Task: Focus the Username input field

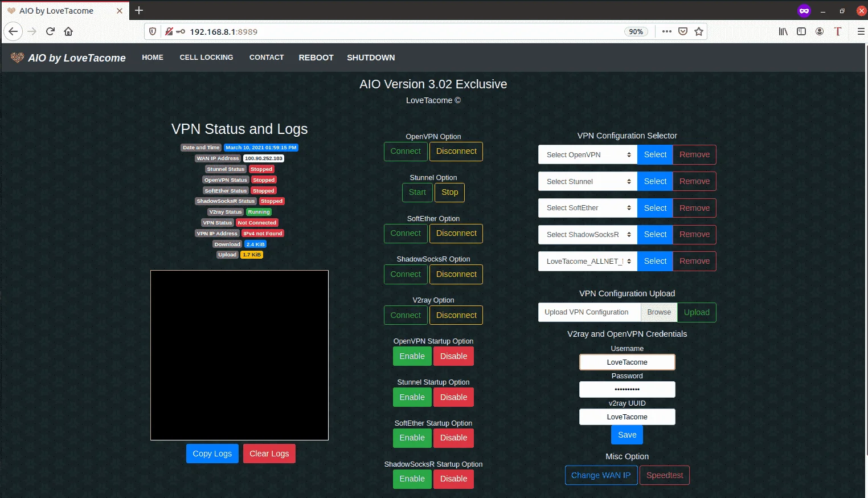Action: pos(627,362)
